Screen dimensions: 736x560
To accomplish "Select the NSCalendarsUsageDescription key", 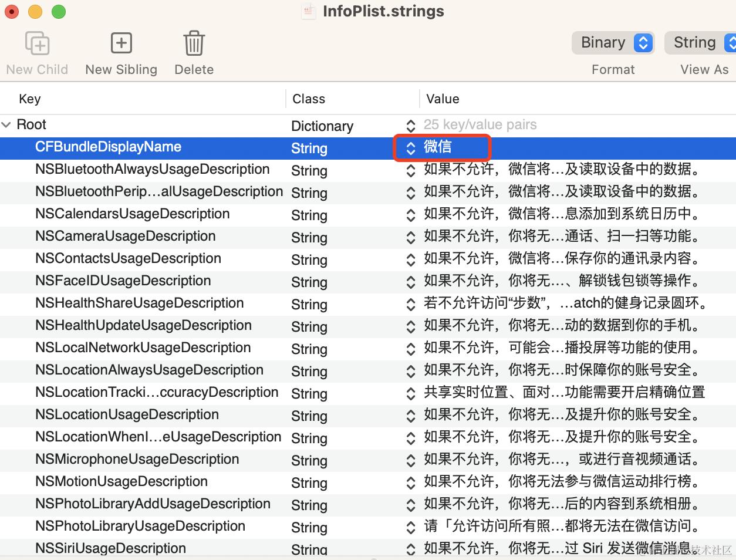I will (x=133, y=214).
